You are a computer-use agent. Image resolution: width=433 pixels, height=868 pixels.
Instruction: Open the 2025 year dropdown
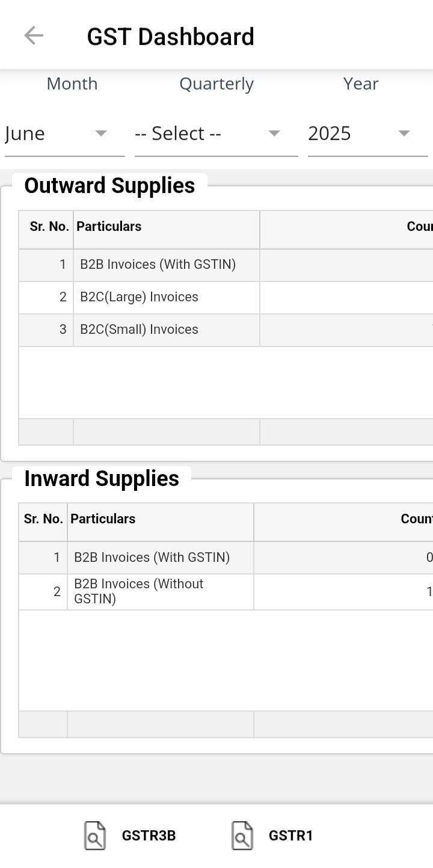point(367,134)
